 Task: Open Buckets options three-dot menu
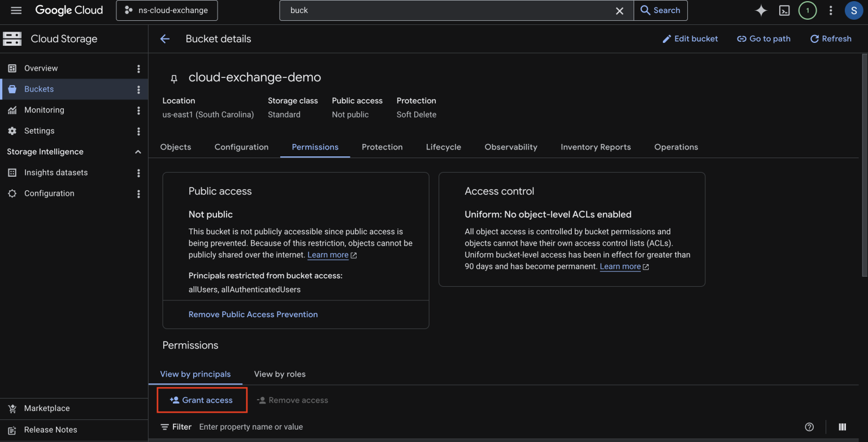click(x=138, y=89)
